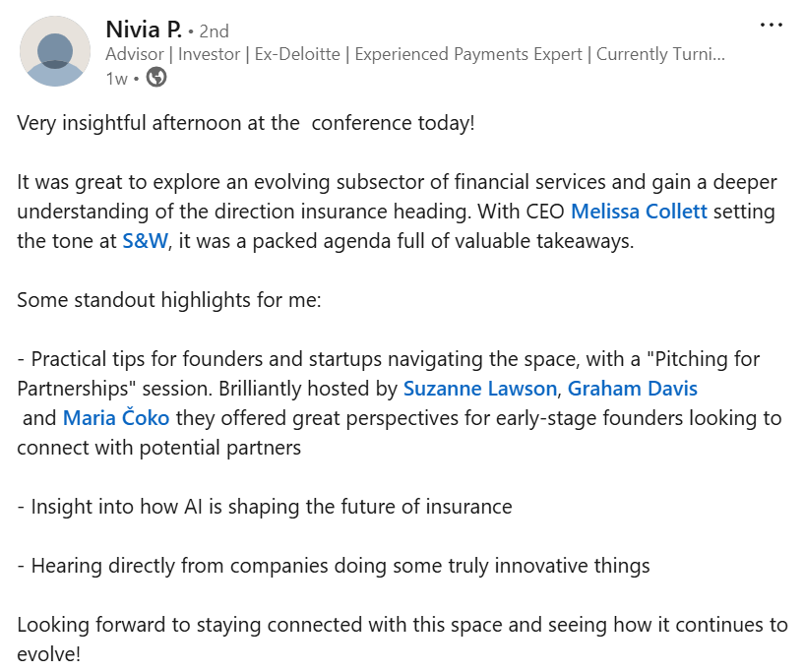Open the Maria Čoko profile mention
The width and height of the screenshot is (804, 672).
[116, 418]
